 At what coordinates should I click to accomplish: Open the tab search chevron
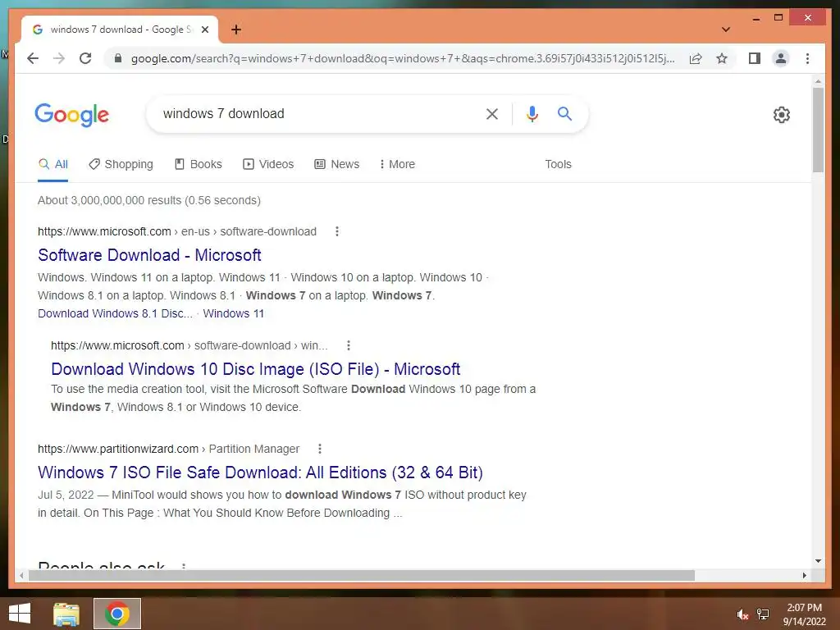point(726,30)
